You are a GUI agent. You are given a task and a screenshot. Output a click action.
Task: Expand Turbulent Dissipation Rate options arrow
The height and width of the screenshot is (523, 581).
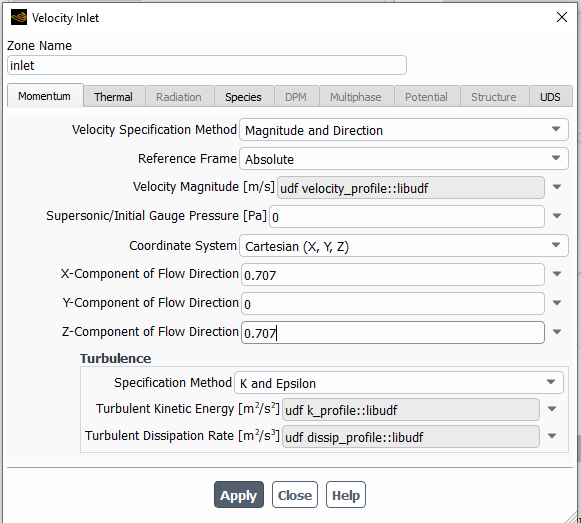tap(552, 436)
